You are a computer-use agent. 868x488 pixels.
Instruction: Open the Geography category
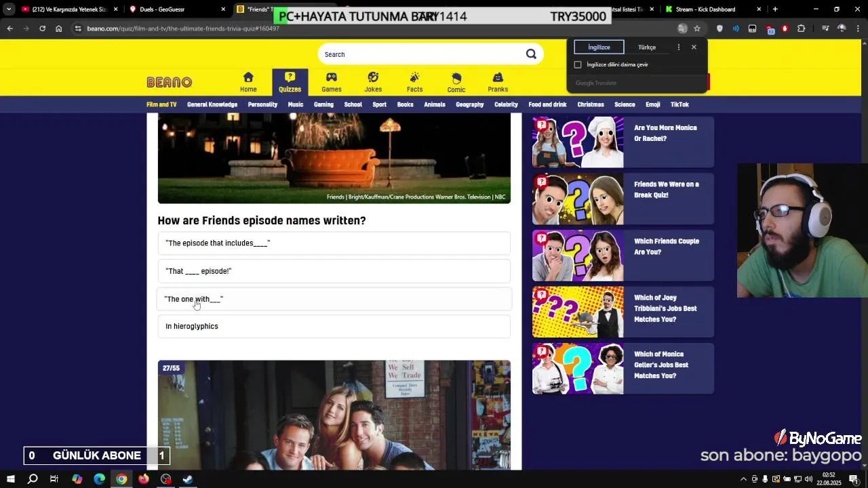(470, 104)
